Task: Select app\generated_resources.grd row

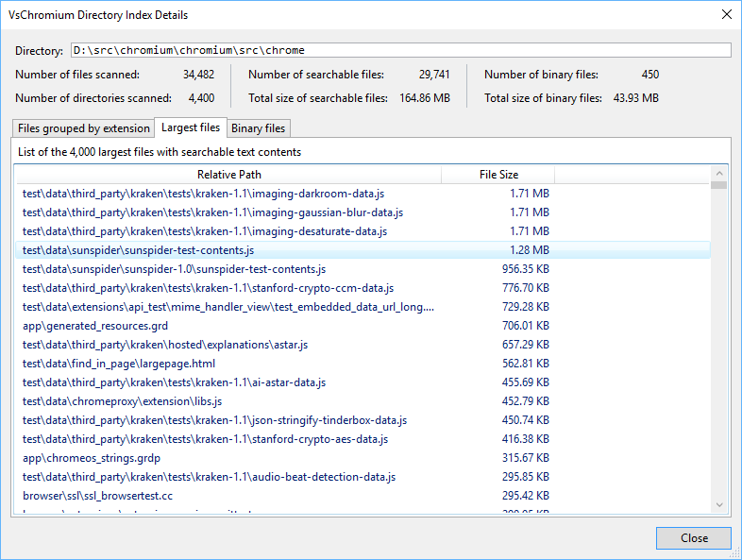Action: coord(363,326)
